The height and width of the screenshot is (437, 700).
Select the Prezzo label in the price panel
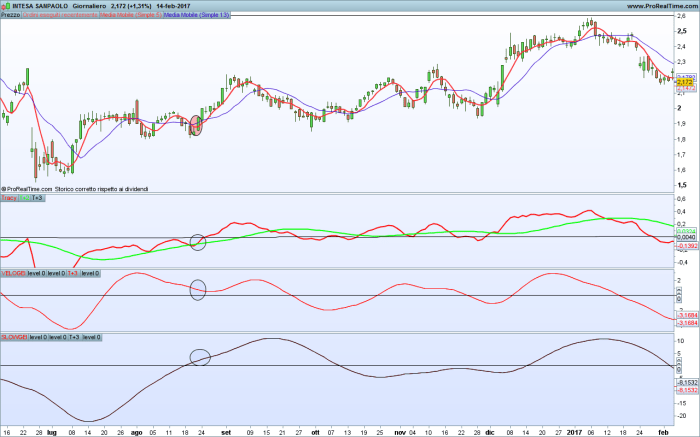[x=10, y=16]
